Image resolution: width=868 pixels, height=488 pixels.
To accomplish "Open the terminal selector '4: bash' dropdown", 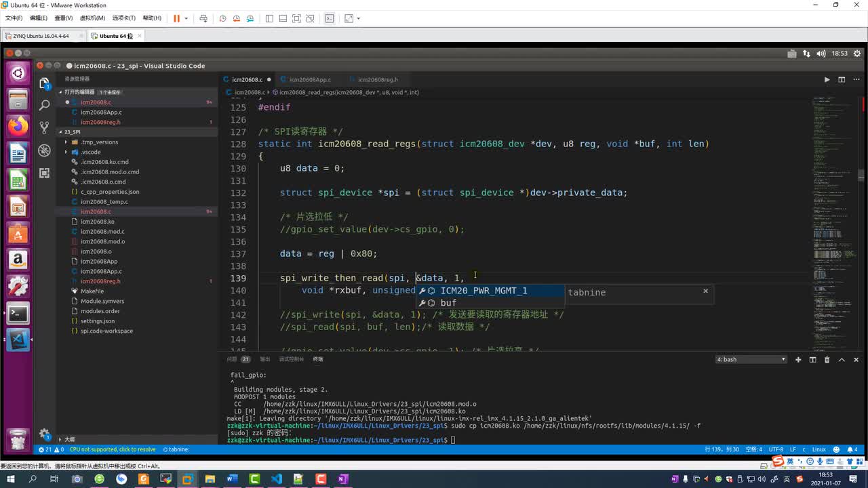I will point(751,359).
